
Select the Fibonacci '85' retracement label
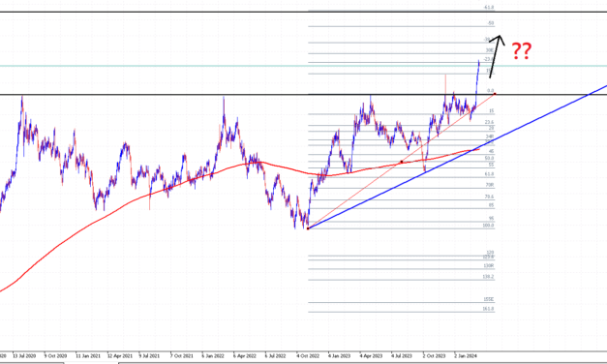click(x=491, y=205)
